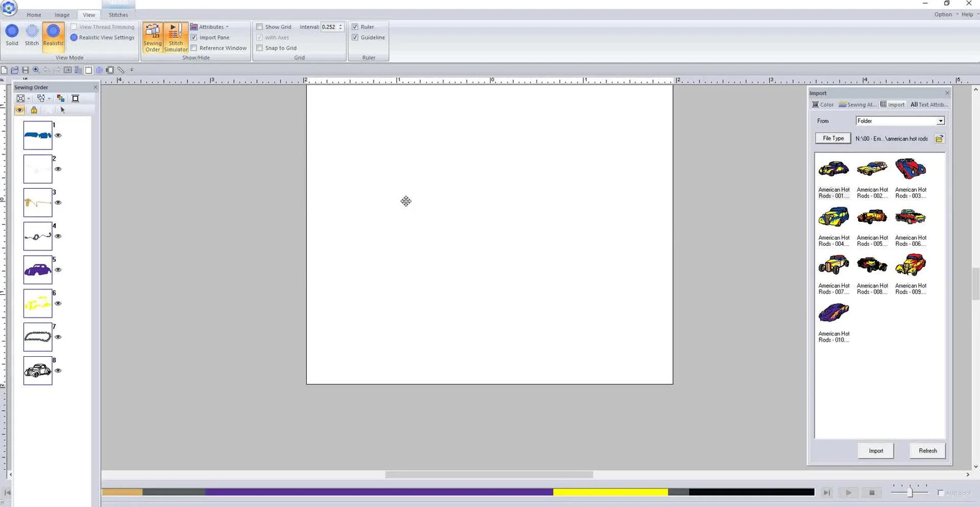Image resolution: width=980 pixels, height=507 pixels.
Task: Click the grid Interval value field
Action: [x=329, y=27]
